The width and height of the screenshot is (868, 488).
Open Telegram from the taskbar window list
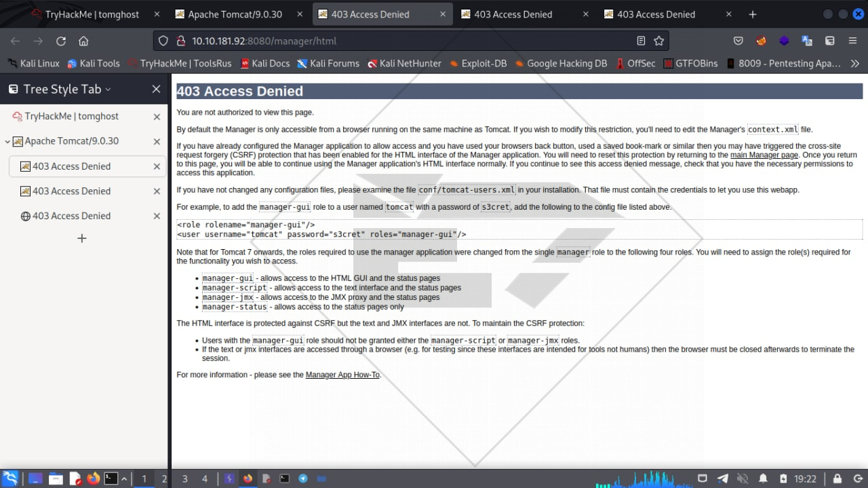(303, 478)
